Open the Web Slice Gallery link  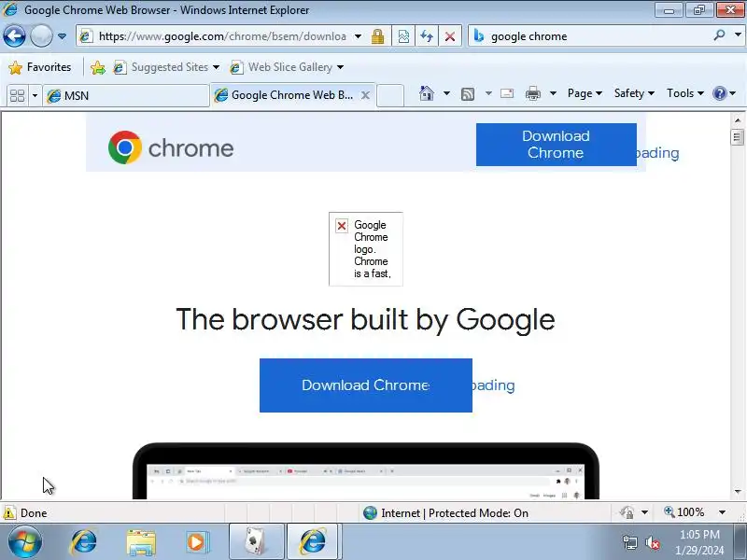(288, 67)
